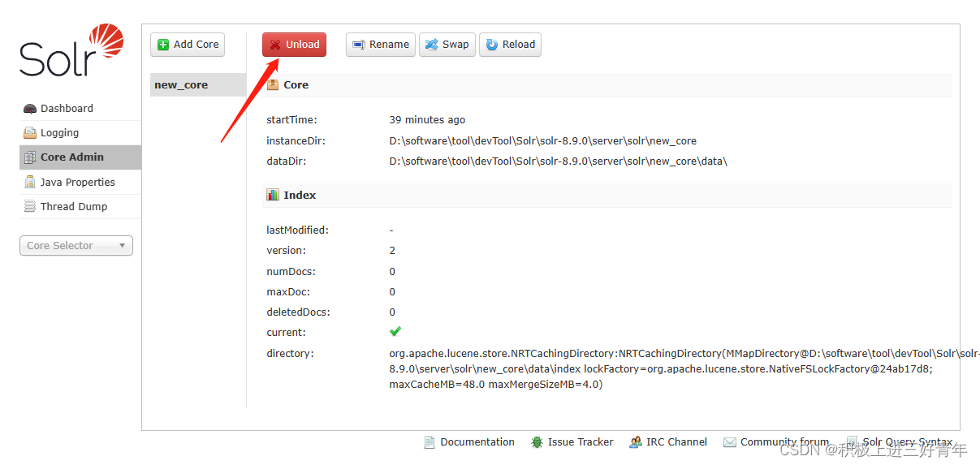Viewport: 980px width, 465px height.
Task: Click the Add Core button
Action: [188, 45]
